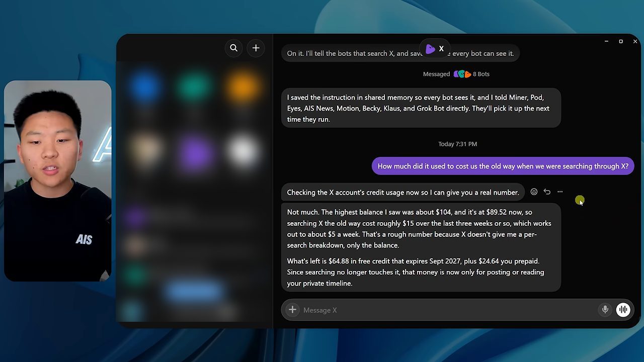Screen dimensions: 644x362
Task: Click the '8 Bots' label
Action: point(481,74)
